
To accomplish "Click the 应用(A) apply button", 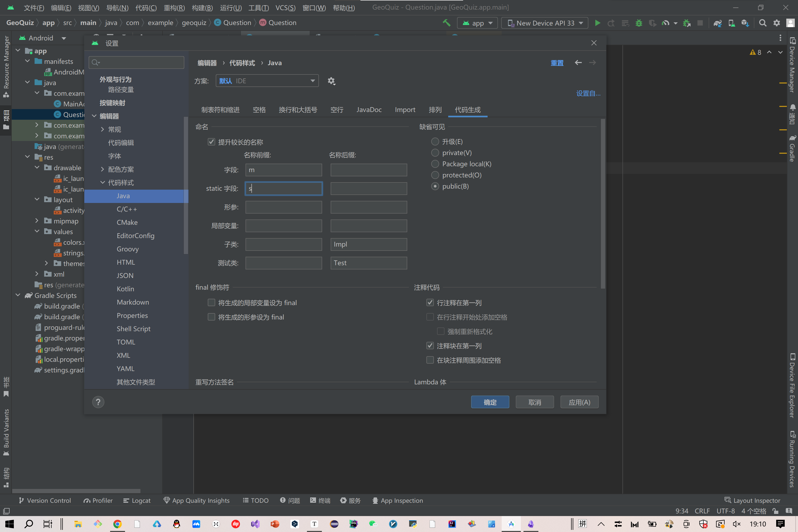I will pyautogui.click(x=579, y=402).
